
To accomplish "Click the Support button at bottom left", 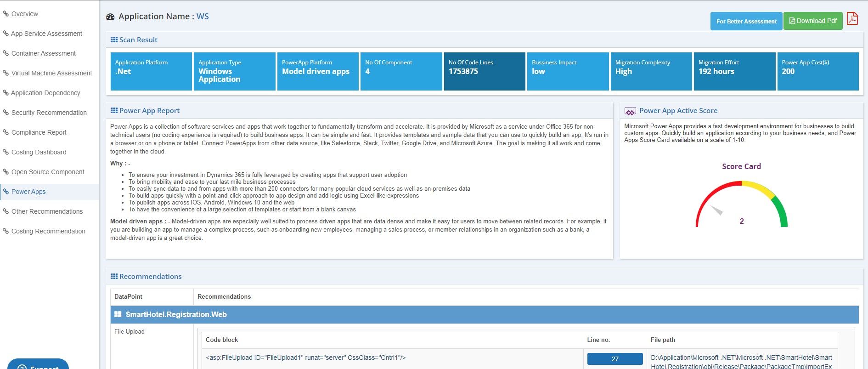I will pos(38,364).
